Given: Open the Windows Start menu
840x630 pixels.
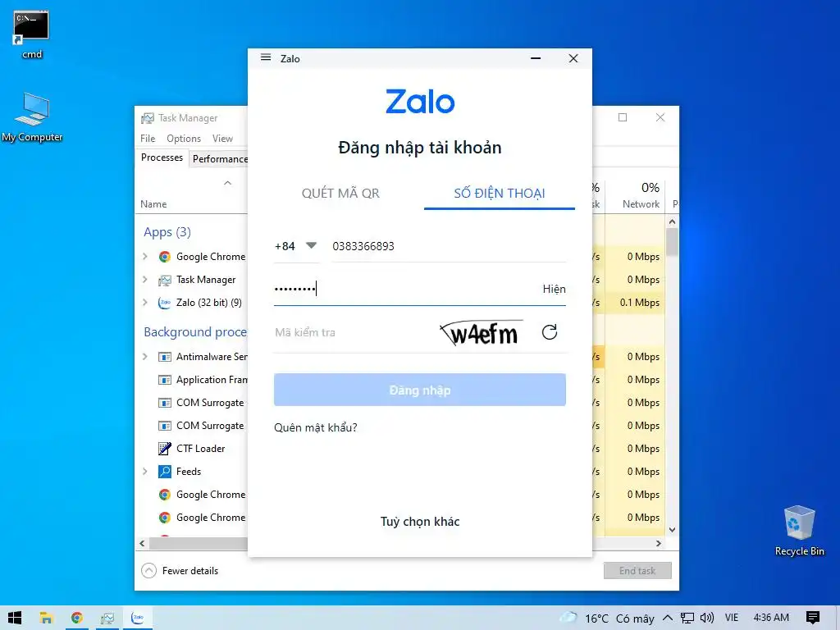Looking at the screenshot, I should pyautogui.click(x=15, y=618).
